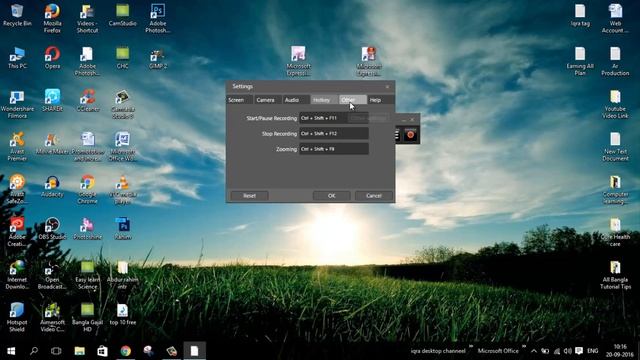
Task: Select the Recycle Bin desktop icon
Action: pyautogui.click(x=17, y=16)
